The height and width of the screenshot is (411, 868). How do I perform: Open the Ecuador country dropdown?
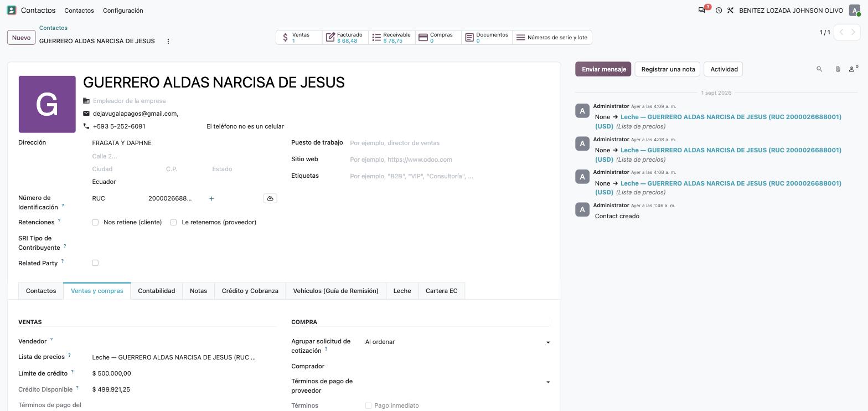click(x=184, y=182)
